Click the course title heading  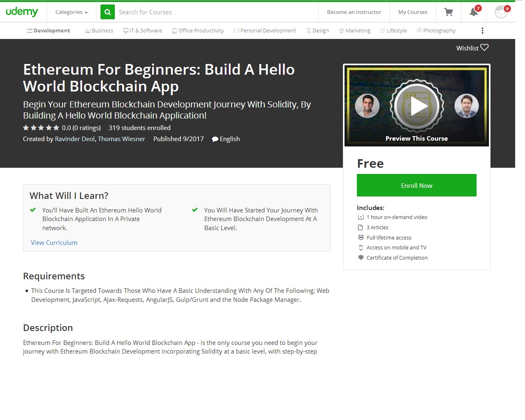pos(159,78)
